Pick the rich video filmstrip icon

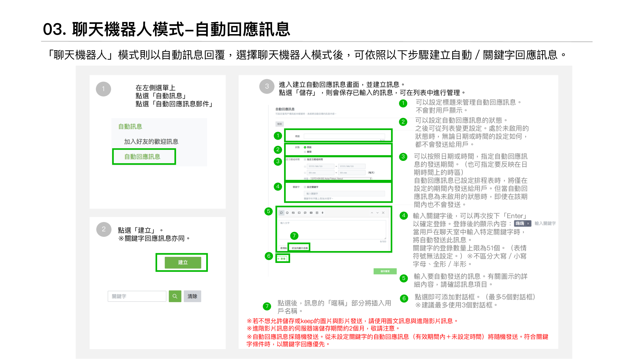pyautogui.click(x=311, y=213)
